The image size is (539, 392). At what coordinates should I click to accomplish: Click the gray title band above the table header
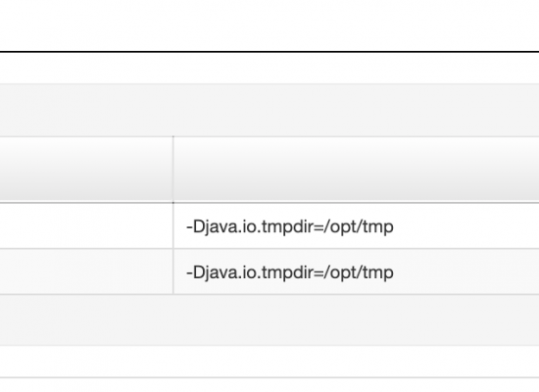269,110
